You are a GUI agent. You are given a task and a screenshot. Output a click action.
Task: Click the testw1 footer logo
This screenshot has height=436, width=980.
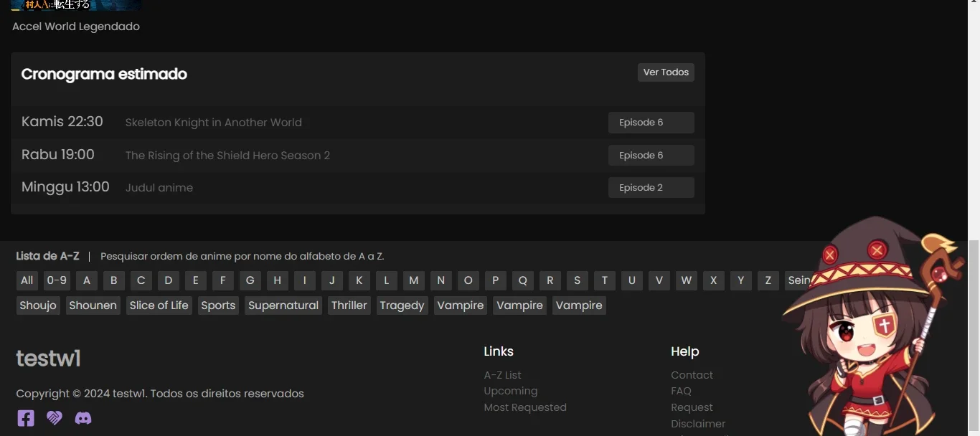point(49,358)
